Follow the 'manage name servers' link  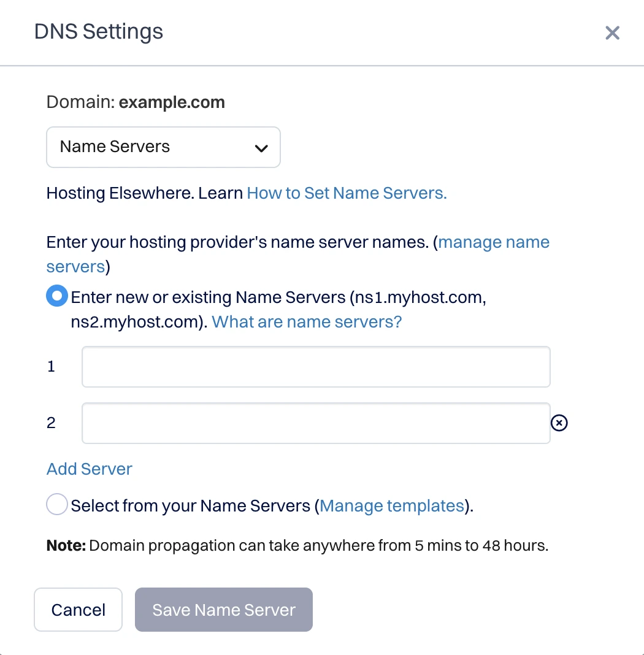494,242
